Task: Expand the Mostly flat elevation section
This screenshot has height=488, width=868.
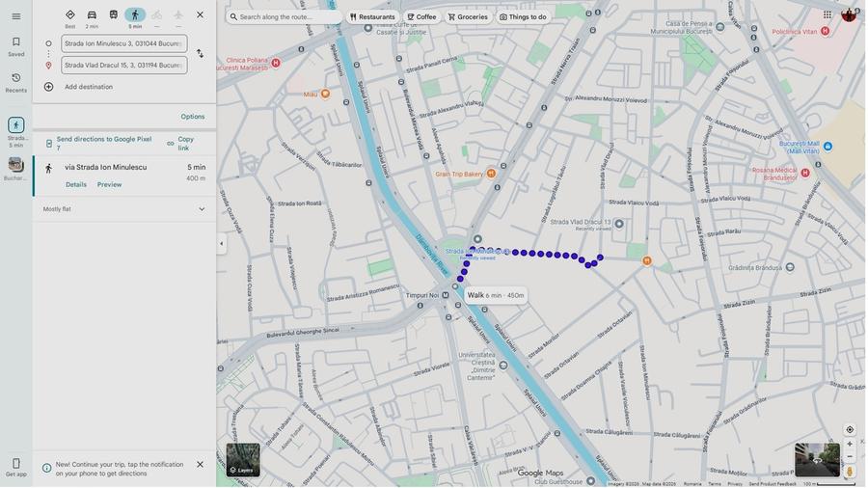Action: (202, 209)
